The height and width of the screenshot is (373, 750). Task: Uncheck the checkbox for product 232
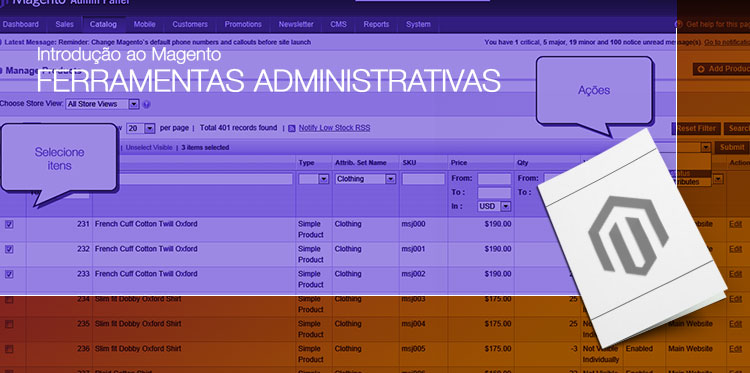click(9, 249)
